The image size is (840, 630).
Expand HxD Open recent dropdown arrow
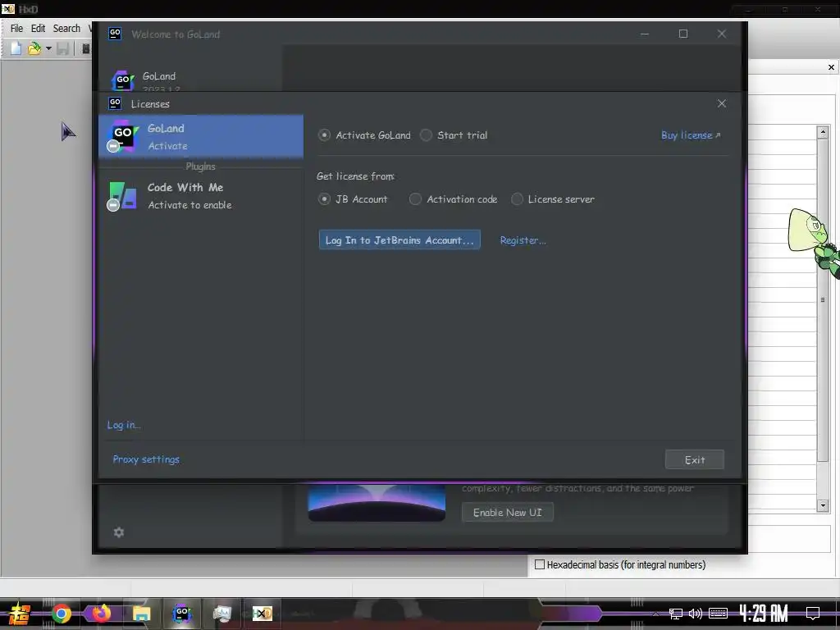coord(48,48)
